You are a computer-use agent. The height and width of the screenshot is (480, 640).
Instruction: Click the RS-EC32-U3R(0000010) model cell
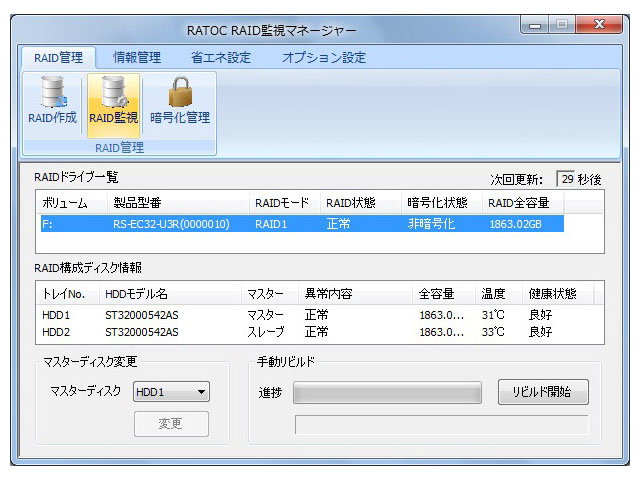(171, 224)
